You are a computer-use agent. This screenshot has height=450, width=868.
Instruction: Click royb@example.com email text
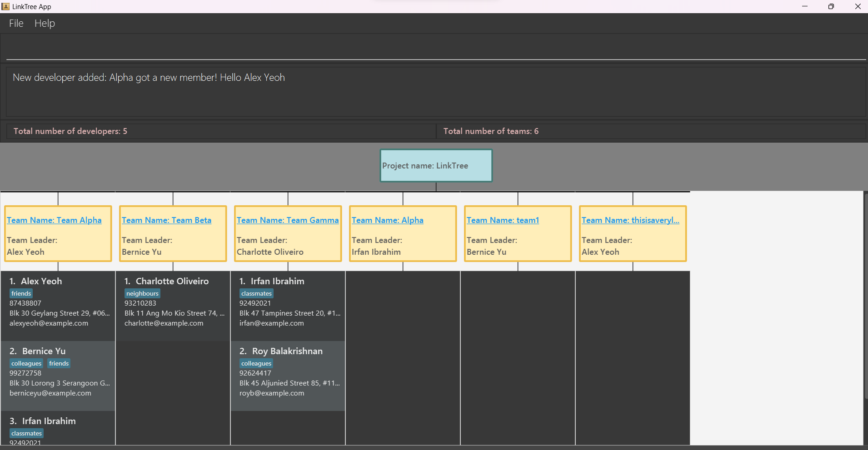pos(272,393)
